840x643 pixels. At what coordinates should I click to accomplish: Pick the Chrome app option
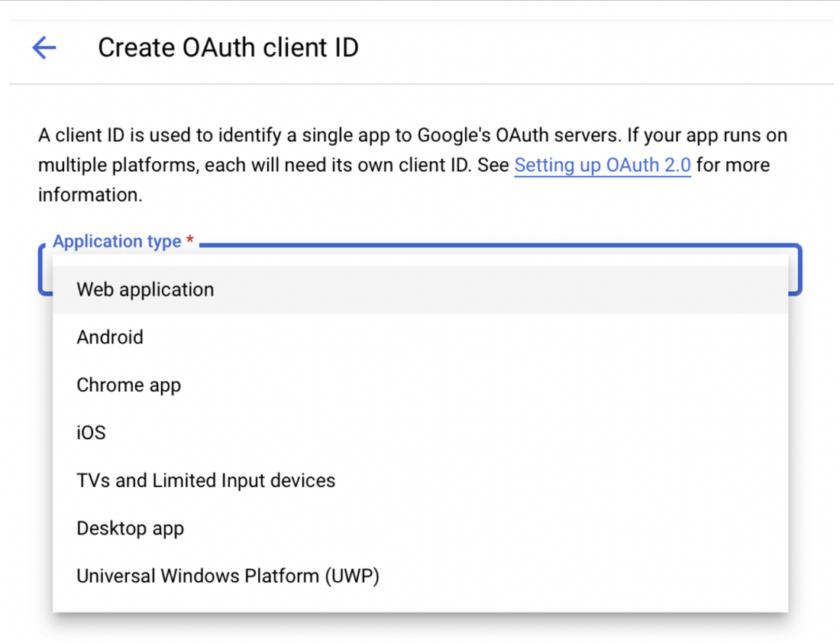128,385
